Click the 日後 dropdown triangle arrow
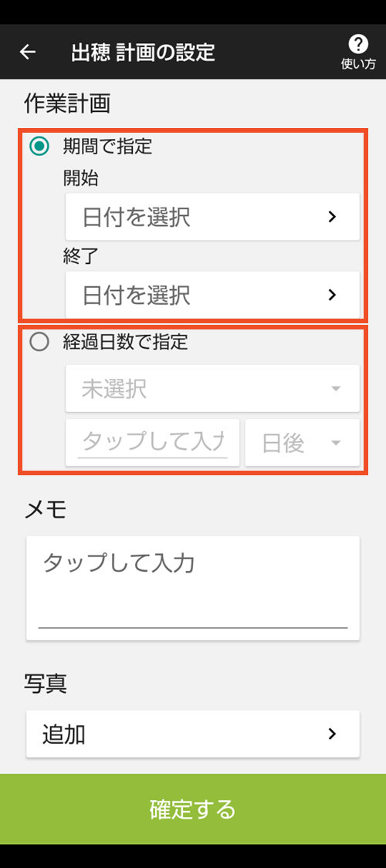 click(x=336, y=444)
